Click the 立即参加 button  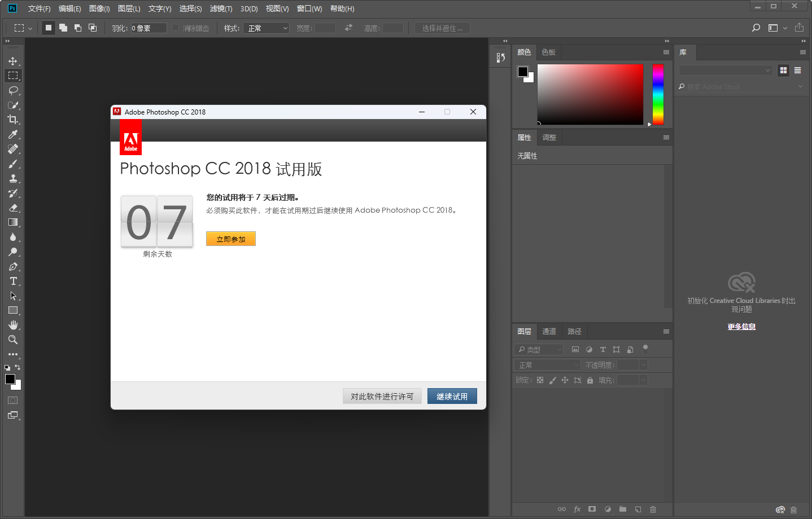tap(231, 239)
